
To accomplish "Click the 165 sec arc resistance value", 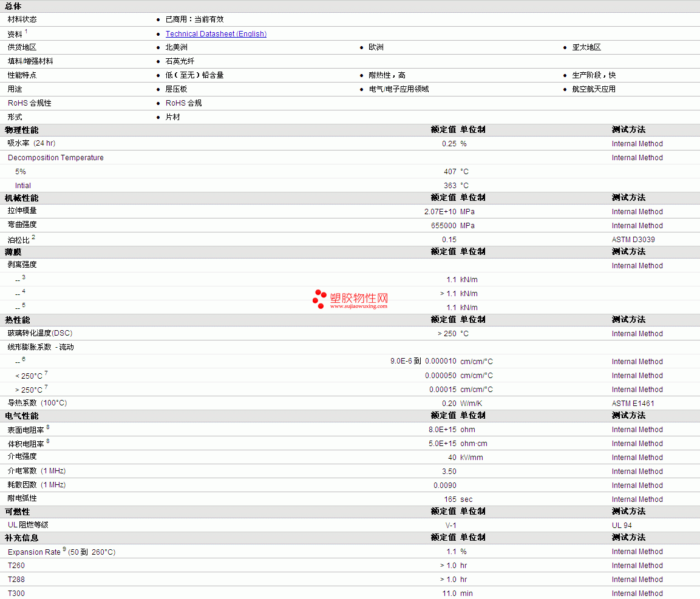I will point(458,499).
